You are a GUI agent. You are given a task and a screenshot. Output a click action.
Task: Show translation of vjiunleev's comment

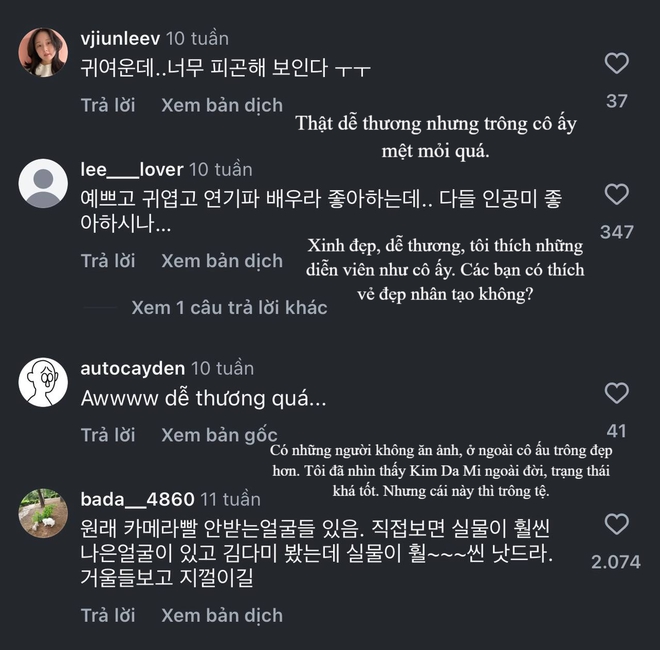222,105
